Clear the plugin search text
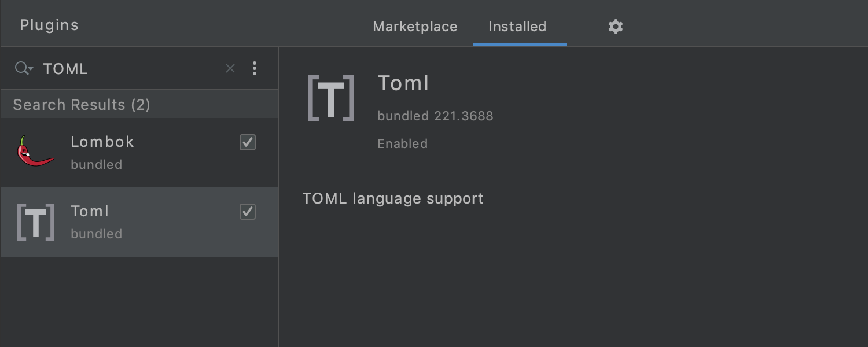This screenshot has height=347, width=868. tap(230, 69)
